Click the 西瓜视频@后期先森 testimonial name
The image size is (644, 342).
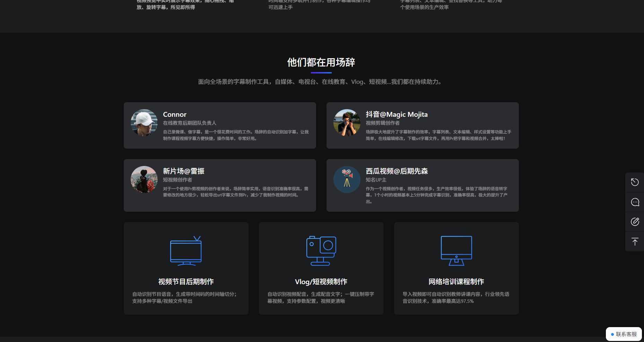point(397,171)
